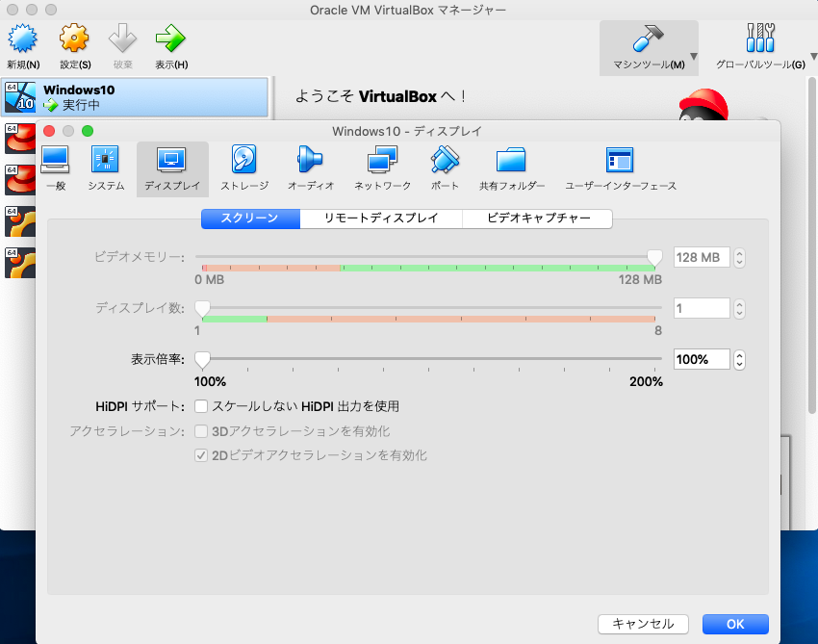
Task: Switch to the ビデオキャプチャー tab
Action: 538,219
